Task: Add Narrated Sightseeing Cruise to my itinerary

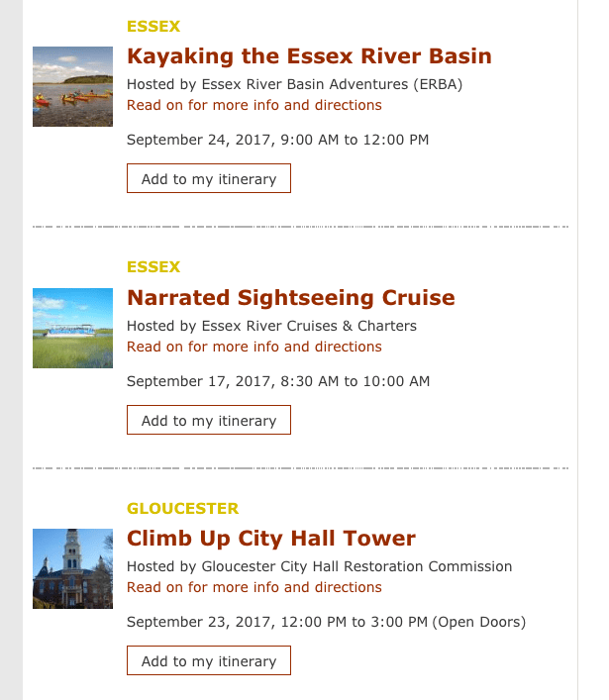Action: pyautogui.click(x=209, y=421)
